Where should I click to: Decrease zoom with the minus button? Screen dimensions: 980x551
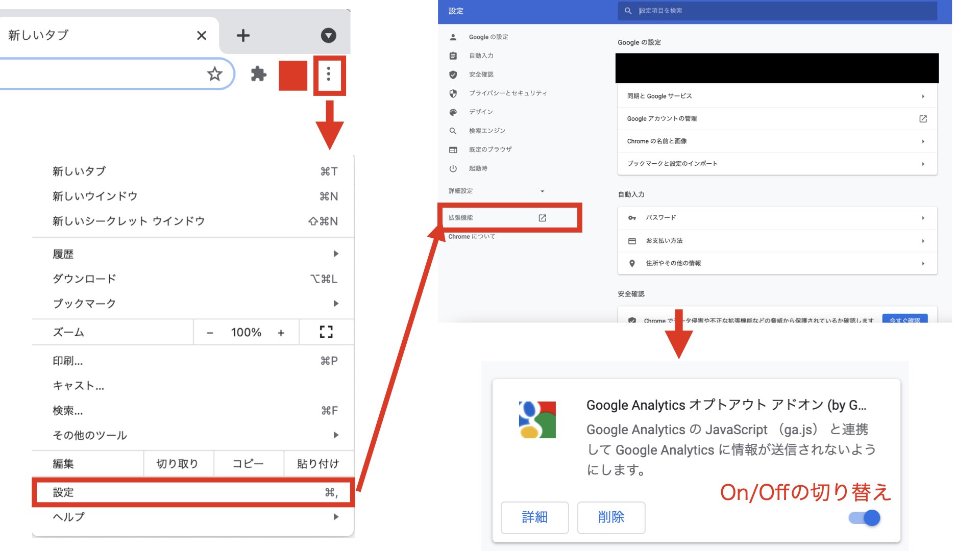(x=210, y=333)
